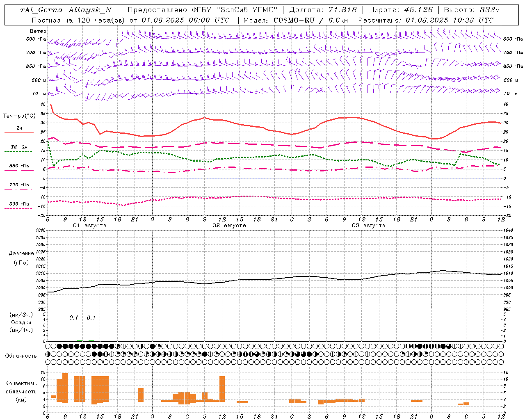The height and width of the screenshot is (420, 525).
Task: Click the Ветер panel label
Action: tap(38, 31)
